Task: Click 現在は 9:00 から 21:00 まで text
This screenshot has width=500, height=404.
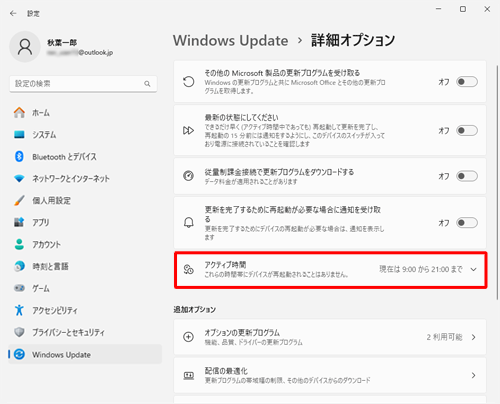Action: 421,269
